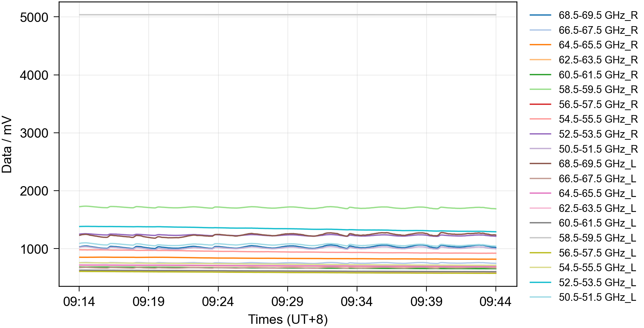Click the 09:29 x-axis tick label

click(287, 302)
